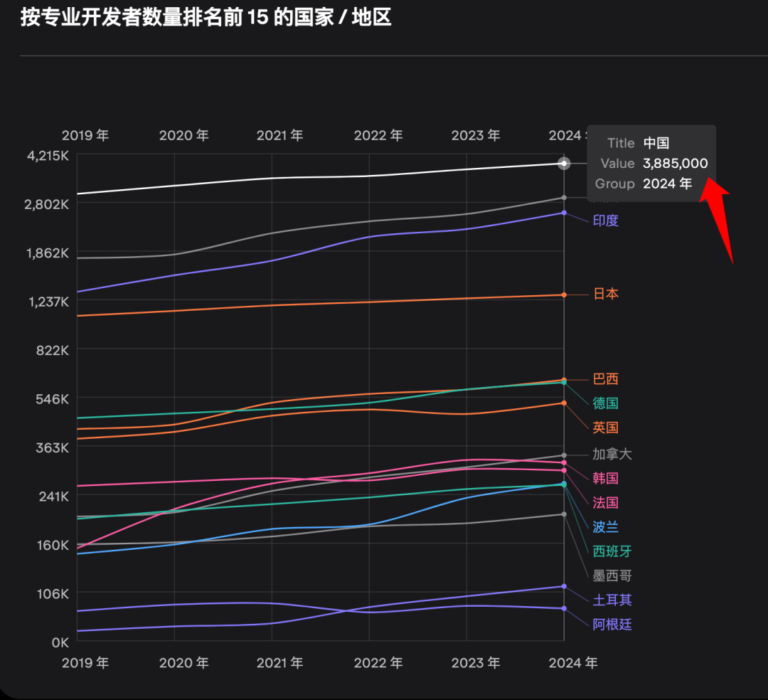
Task: Click the highlighted 中国 2024 data point
Action: click(564, 164)
